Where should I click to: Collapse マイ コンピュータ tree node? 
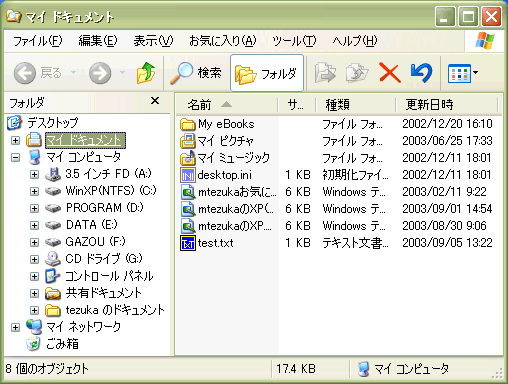tap(15, 157)
